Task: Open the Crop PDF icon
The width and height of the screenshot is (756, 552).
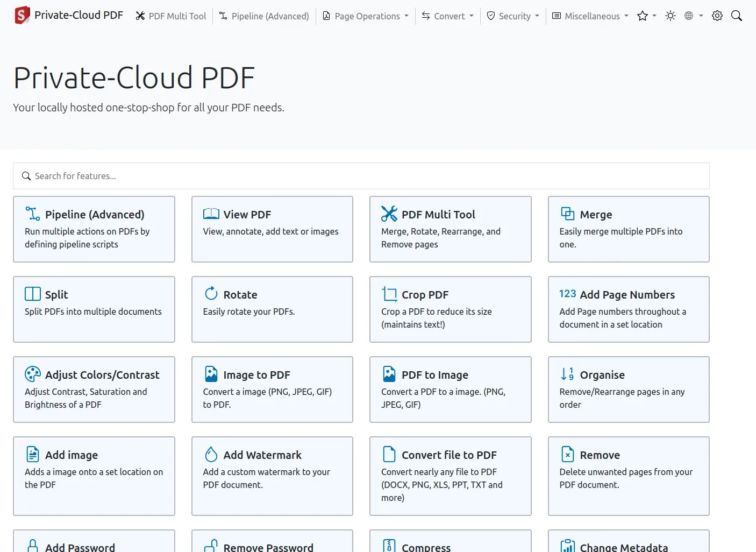Action: (x=389, y=294)
